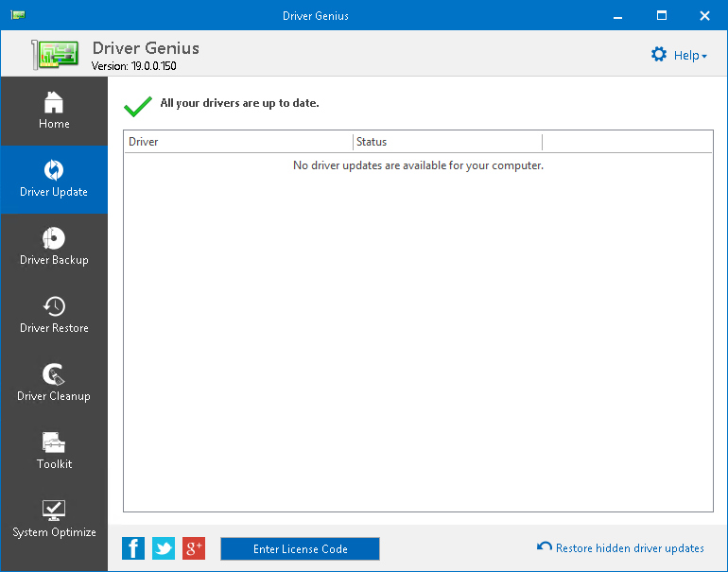Share on Twitter icon

click(x=164, y=548)
